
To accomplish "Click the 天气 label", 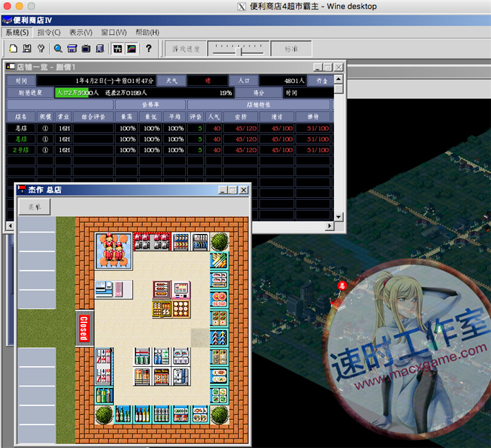I will click(x=172, y=81).
